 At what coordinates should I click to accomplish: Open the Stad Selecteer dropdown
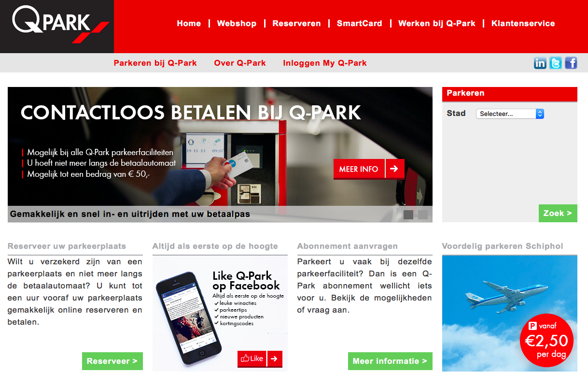tap(506, 114)
